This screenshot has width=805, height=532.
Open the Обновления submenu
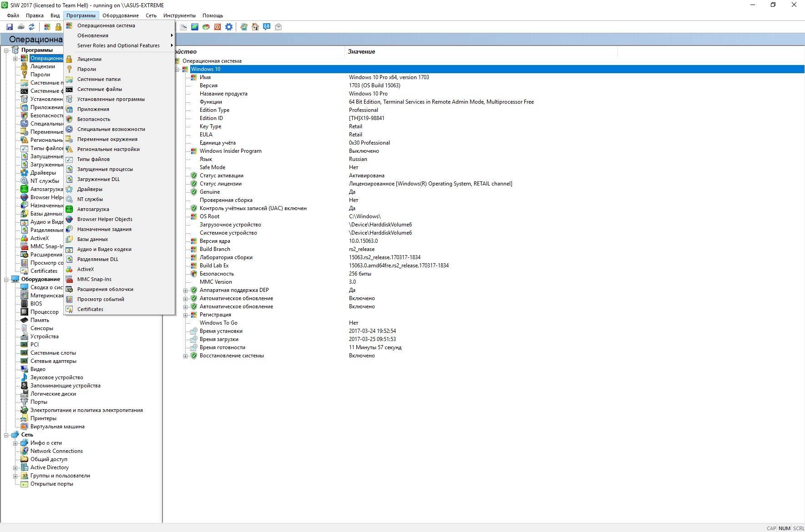click(x=119, y=35)
